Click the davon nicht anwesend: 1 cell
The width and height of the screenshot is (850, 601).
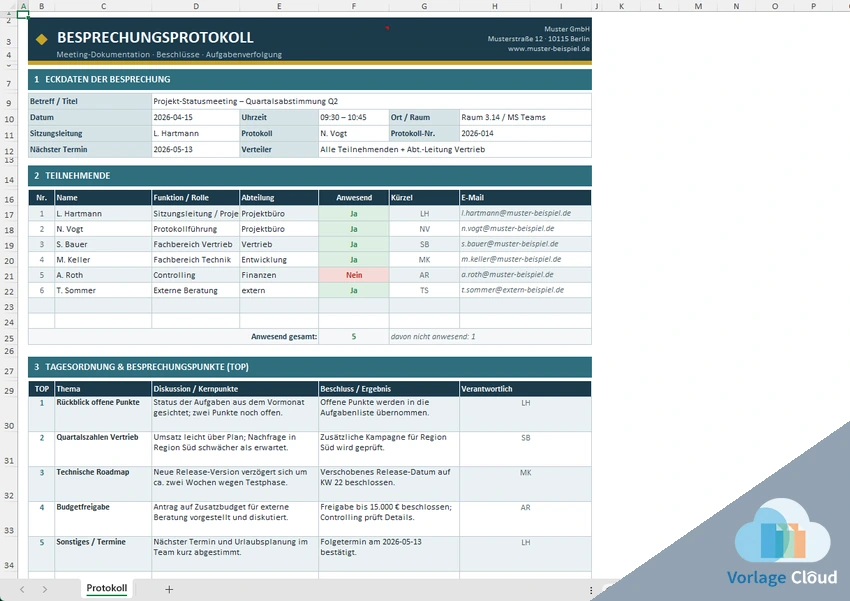coord(490,337)
